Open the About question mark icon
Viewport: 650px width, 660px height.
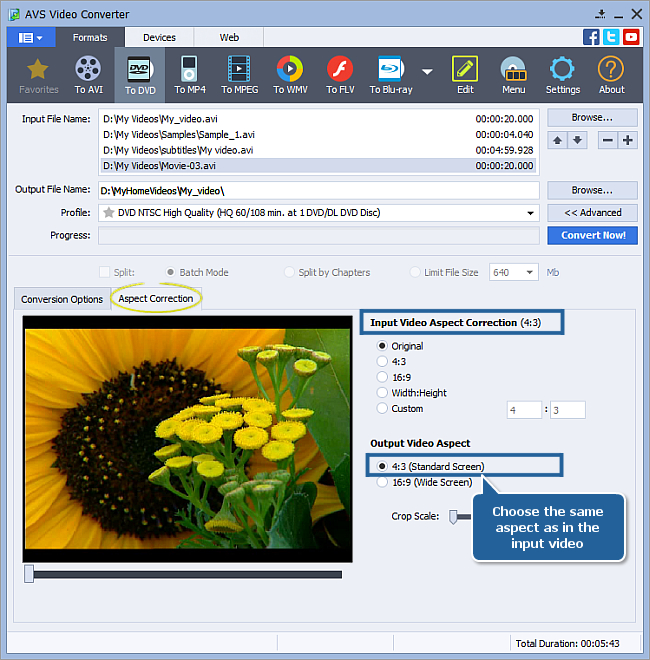pyautogui.click(x=611, y=75)
